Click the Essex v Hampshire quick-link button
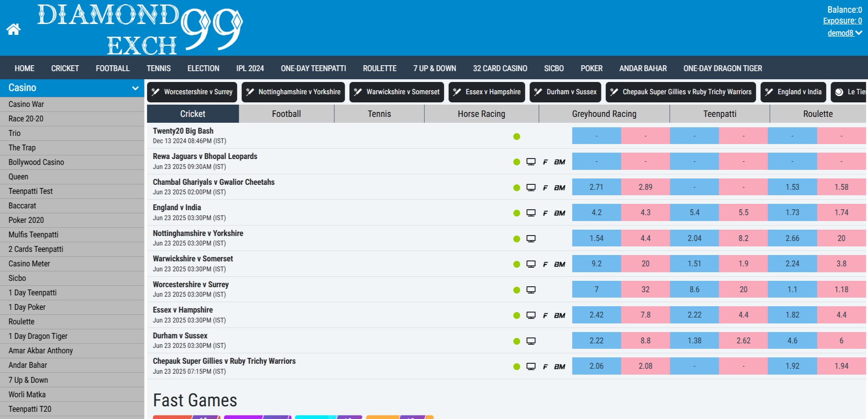The width and height of the screenshot is (868, 419). pos(487,92)
